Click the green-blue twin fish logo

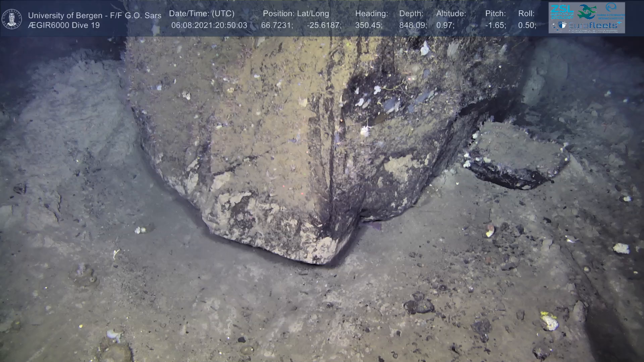tap(586, 11)
